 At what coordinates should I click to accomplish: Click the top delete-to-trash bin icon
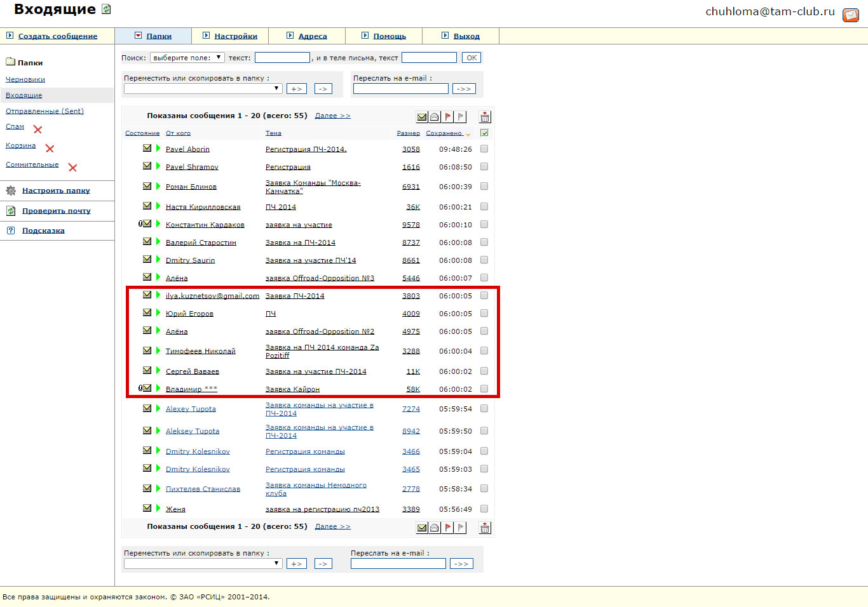pyautogui.click(x=485, y=117)
